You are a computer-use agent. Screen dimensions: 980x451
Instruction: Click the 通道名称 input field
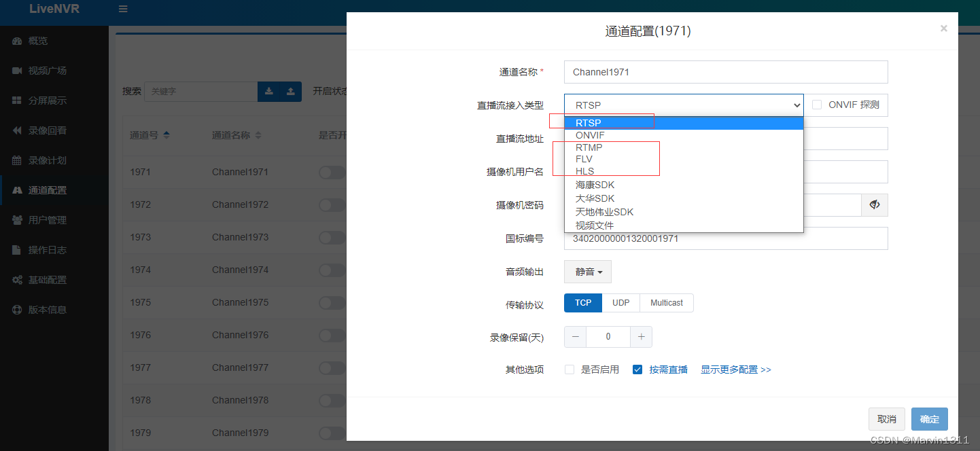(x=726, y=72)
